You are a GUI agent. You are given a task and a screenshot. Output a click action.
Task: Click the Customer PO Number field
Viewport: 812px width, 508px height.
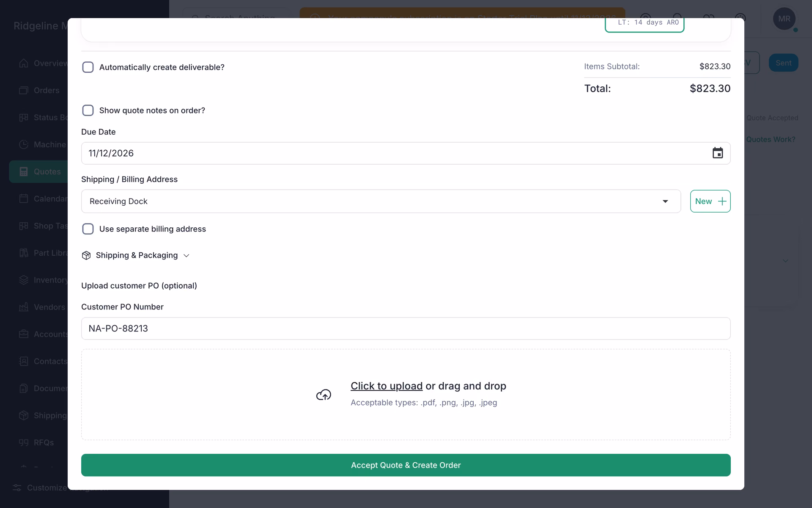coord(406,329)
